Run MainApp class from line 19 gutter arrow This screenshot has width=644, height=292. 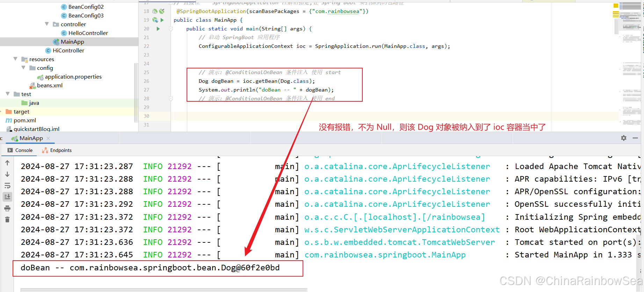(162, 20)
